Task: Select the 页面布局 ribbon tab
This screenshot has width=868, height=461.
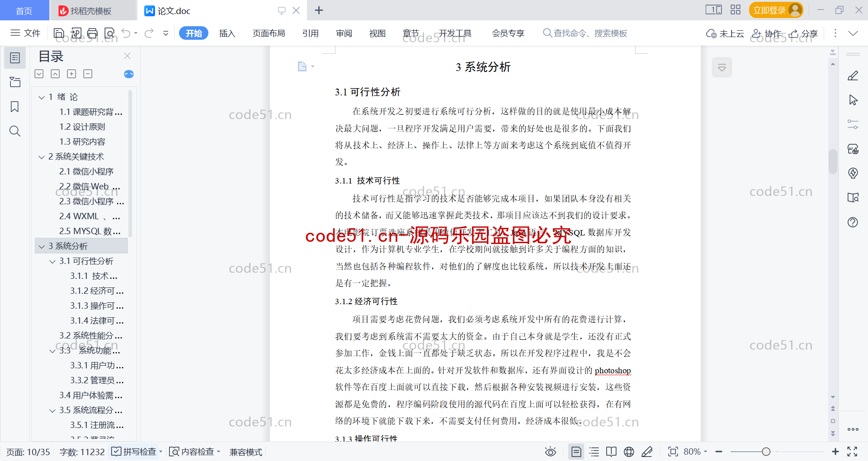Action: 269,33
